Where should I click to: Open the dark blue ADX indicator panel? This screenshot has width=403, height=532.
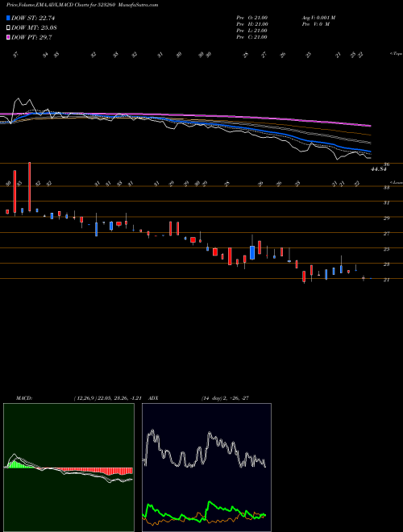point(206,468)
